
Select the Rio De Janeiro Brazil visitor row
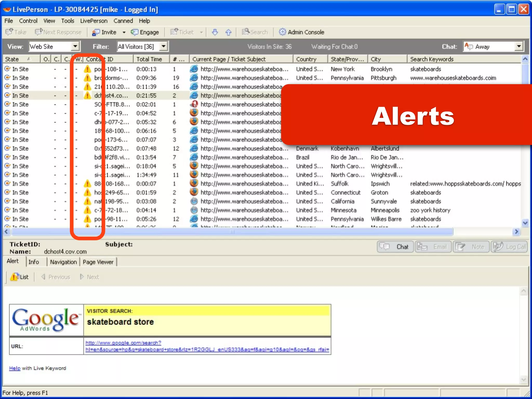click(262, 157)
